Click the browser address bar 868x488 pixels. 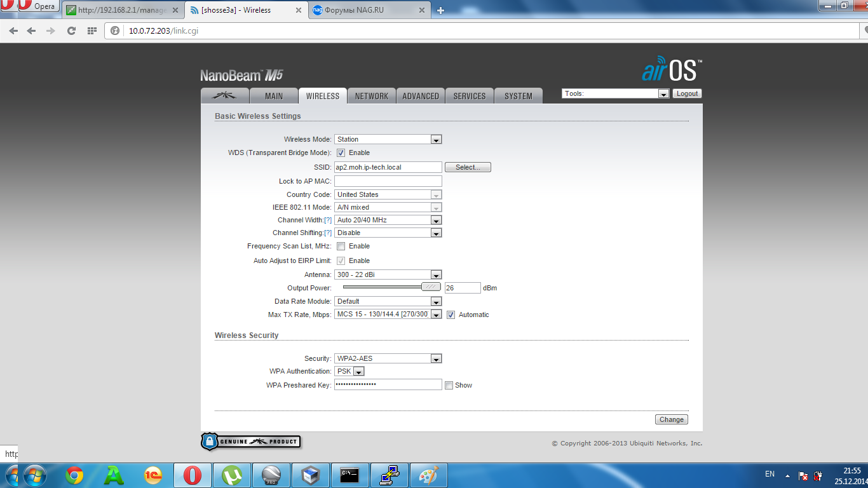pyautogui.click(x=483, y=30)
